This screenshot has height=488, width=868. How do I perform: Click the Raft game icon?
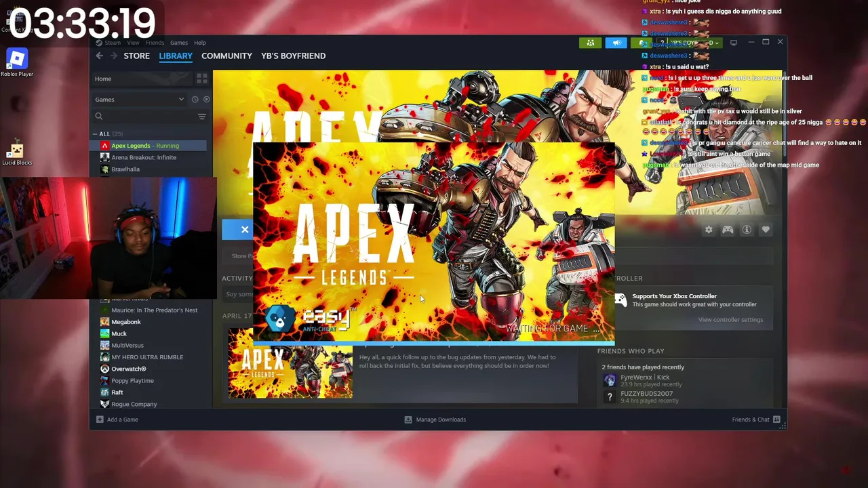(104, 392)
